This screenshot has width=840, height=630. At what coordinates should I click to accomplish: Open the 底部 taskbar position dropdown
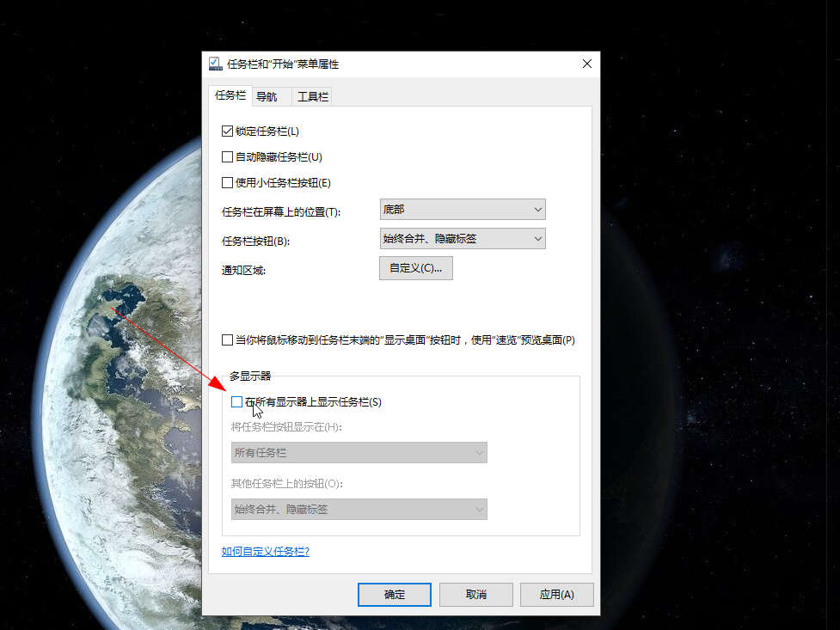tap(463, 210)
